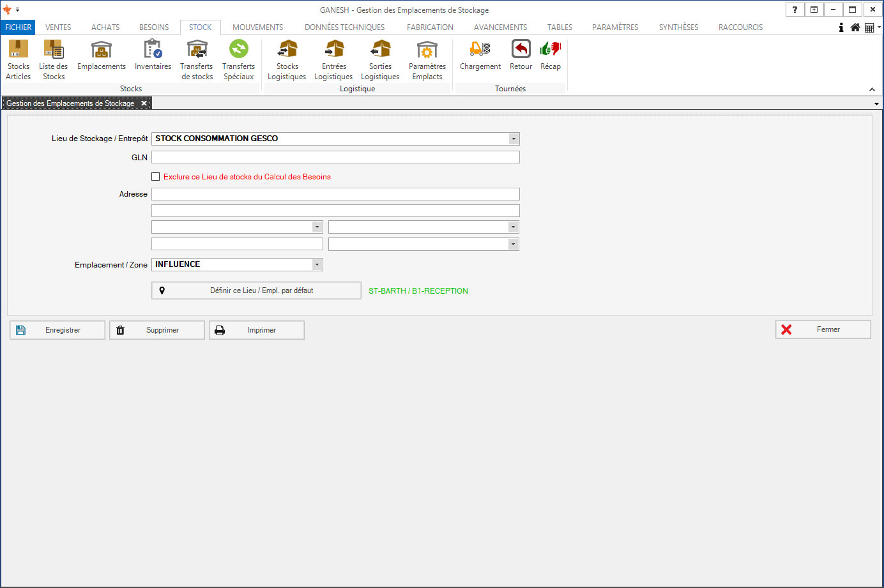This screenshot has height=588, width=884.
Task: Enable Exclure ce Lieu de stocks checkbox
Action: click(155, 177)
